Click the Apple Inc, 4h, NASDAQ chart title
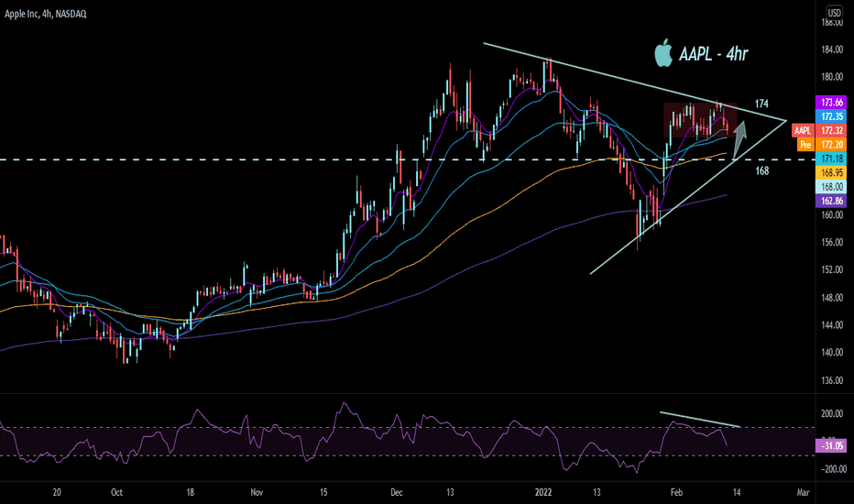 45,14
